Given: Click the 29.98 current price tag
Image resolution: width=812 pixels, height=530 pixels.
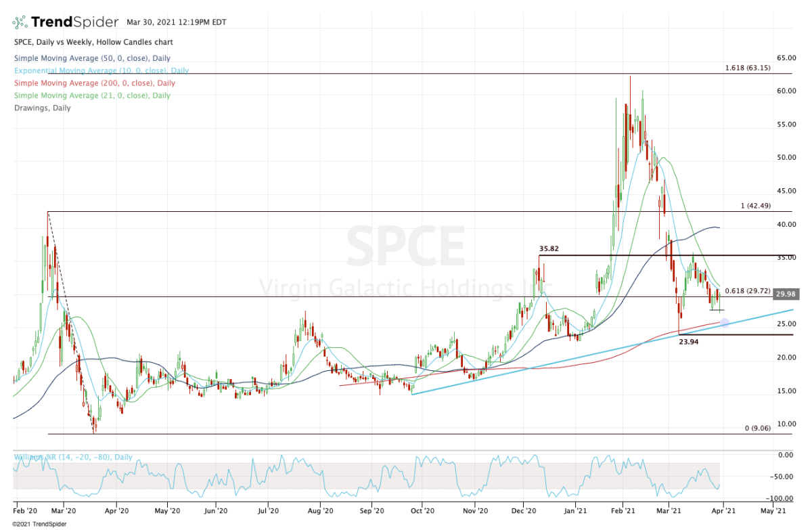Looking at the screenshot, I should click(785, 294).
